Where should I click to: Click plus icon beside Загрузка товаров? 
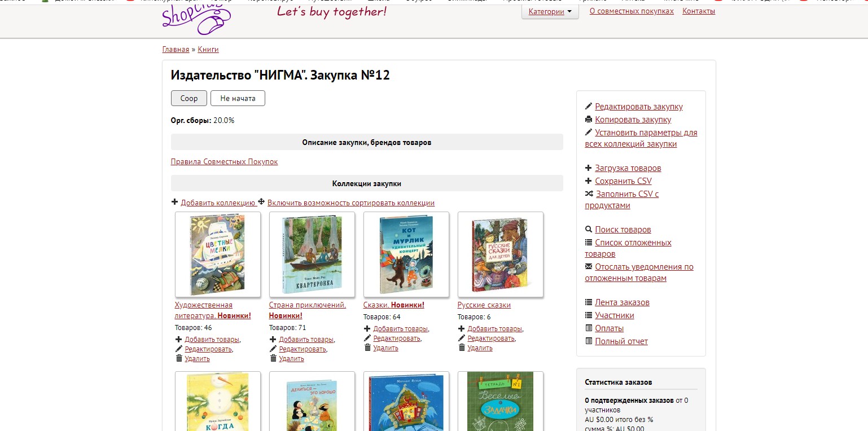click(589, 168)
